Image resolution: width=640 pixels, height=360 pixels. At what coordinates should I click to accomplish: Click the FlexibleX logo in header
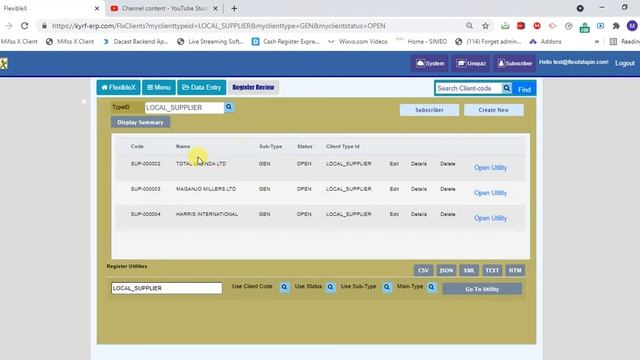coord(4,64)
